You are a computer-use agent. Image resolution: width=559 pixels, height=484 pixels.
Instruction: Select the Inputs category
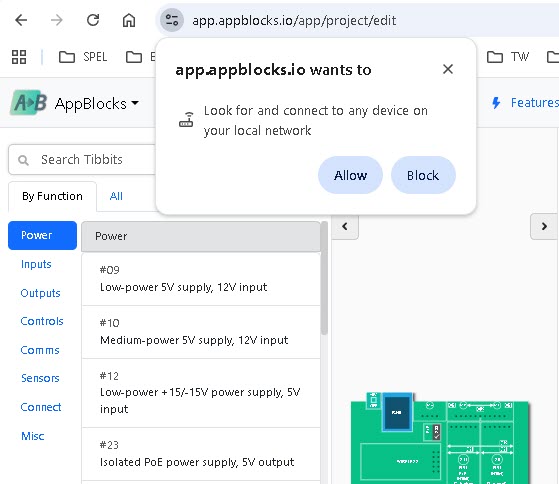click(x=36, y=264)
